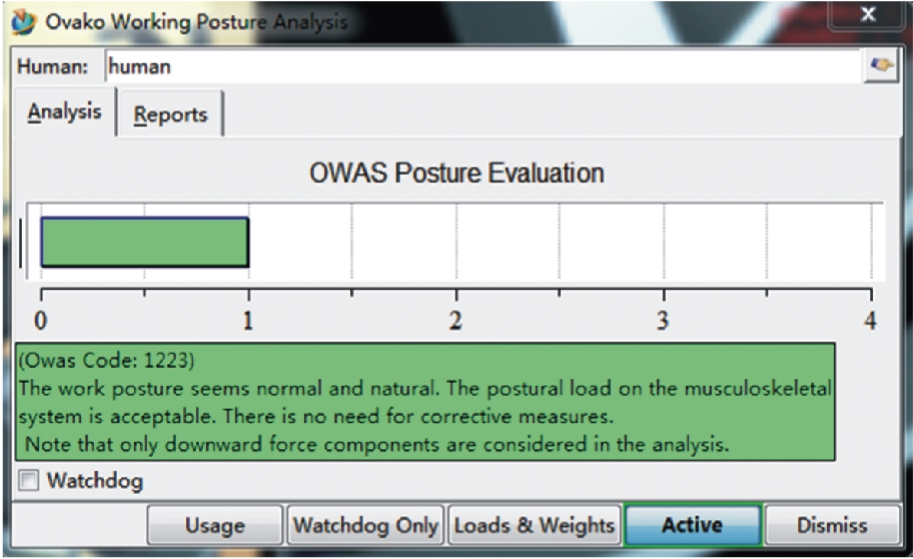Close the Ovako Working Posture Analysis window
The width and height of the screenshot is (913, 559).
click(867, 17)
